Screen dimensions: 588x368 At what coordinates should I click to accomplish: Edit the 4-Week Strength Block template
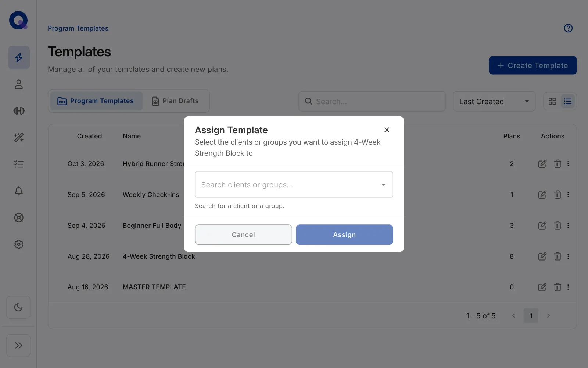point(542,256)
